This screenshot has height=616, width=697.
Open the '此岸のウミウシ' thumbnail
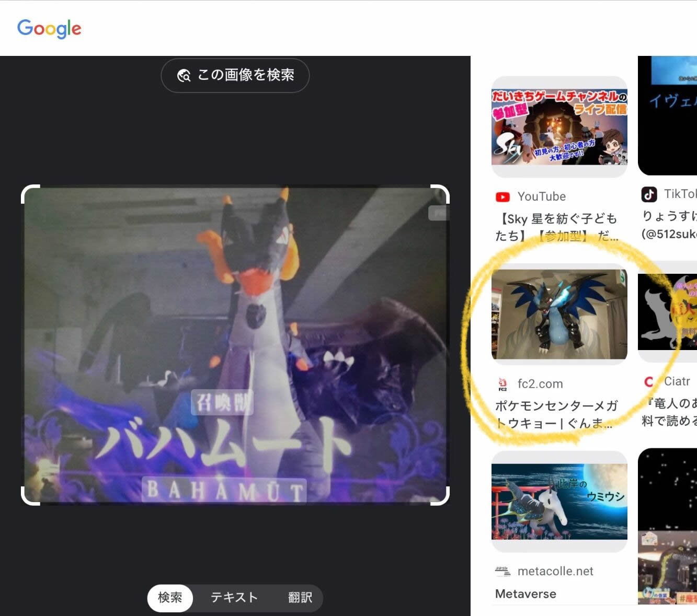tap(559, 502)
